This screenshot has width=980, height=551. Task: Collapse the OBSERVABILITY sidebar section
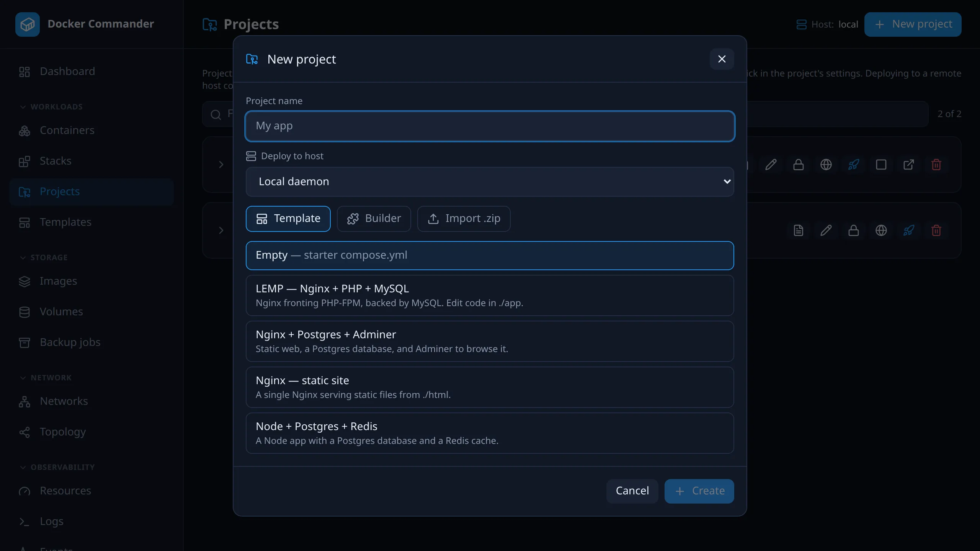pyautogui.click(x=57, y=467)
